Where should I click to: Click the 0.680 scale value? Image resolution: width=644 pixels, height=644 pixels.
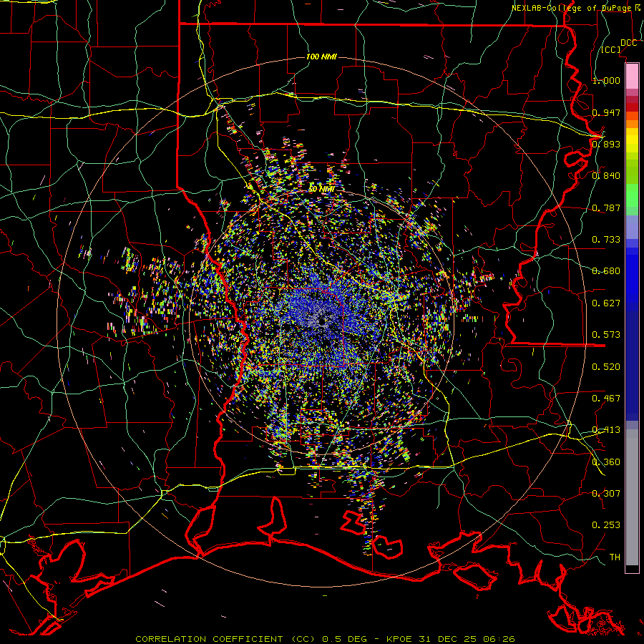606,271
